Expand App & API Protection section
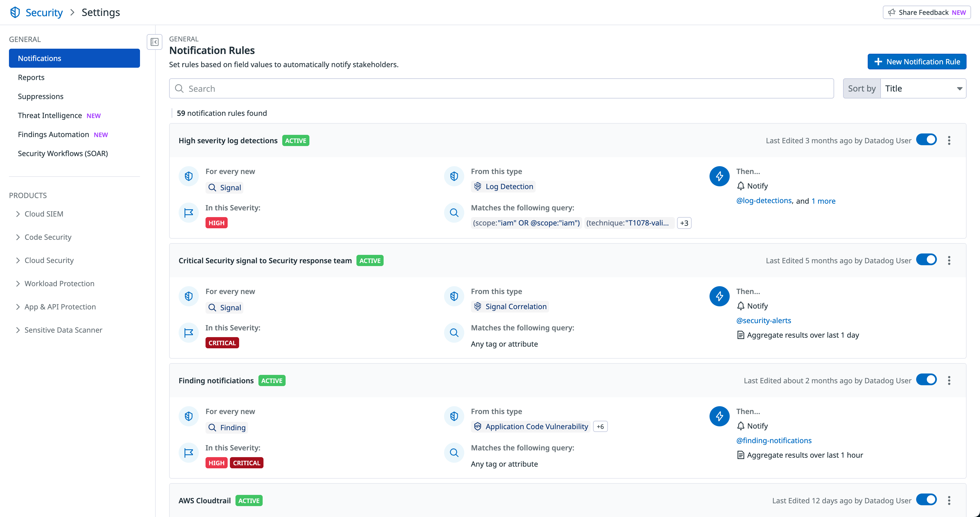Image resolution: width=980 pixels, height=517 pixels. [56, 307]
